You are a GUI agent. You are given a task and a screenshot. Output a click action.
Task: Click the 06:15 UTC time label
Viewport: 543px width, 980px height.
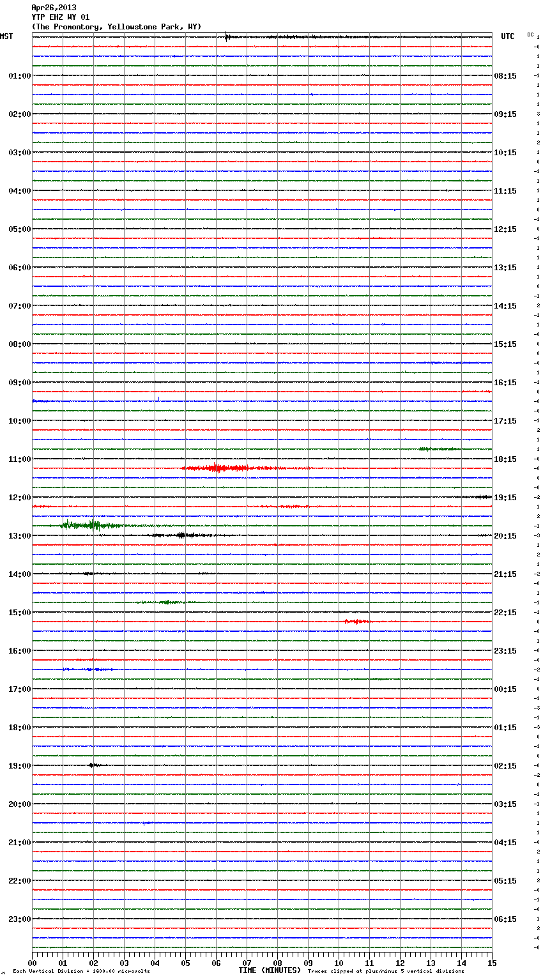[505, 919]
